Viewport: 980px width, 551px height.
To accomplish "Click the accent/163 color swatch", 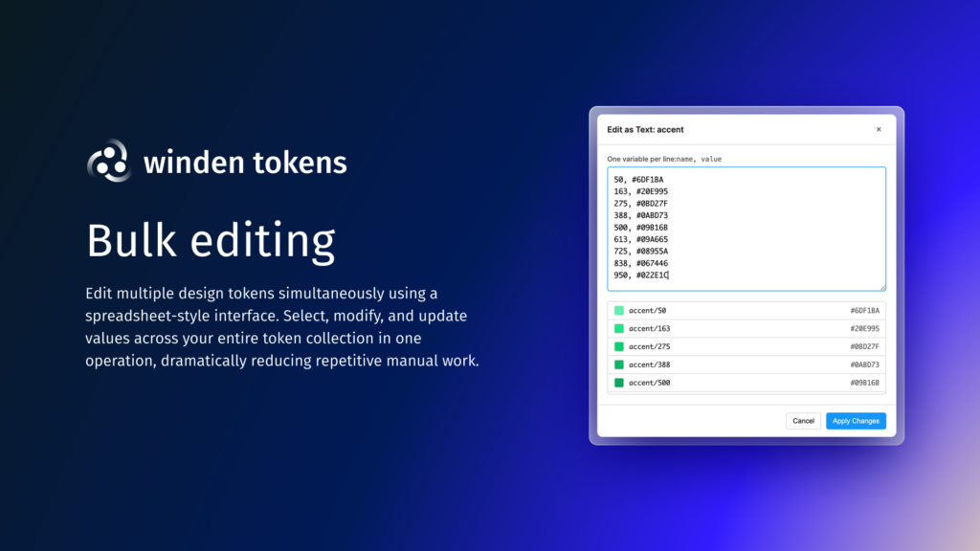I will pos(619,329).
